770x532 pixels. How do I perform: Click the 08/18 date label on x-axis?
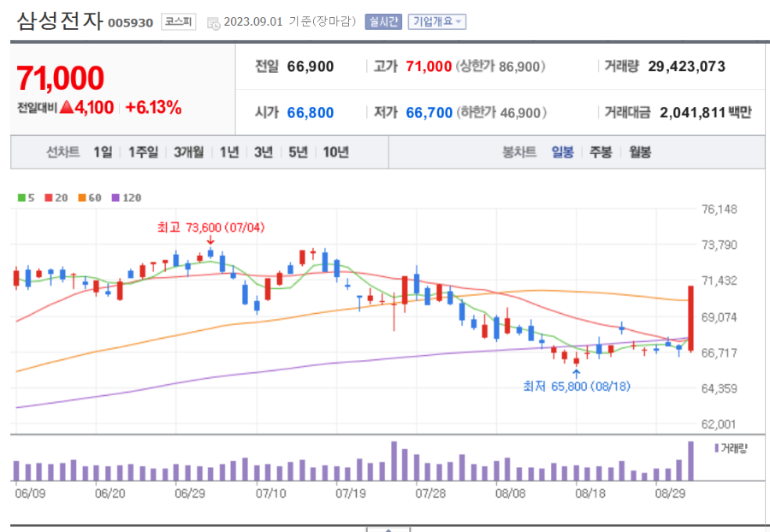click(590, 494)
